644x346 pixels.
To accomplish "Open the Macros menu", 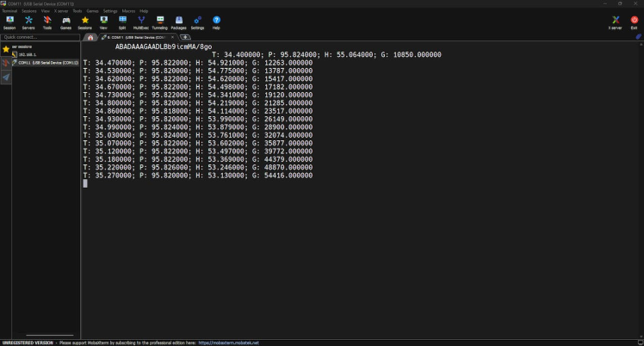I will [x=128, y=10].
